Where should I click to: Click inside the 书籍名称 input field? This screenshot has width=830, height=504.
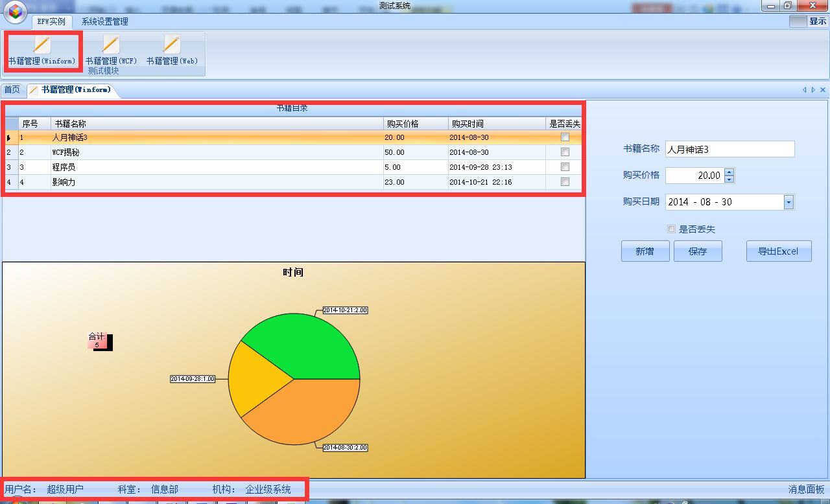click(x=729, y=148)
